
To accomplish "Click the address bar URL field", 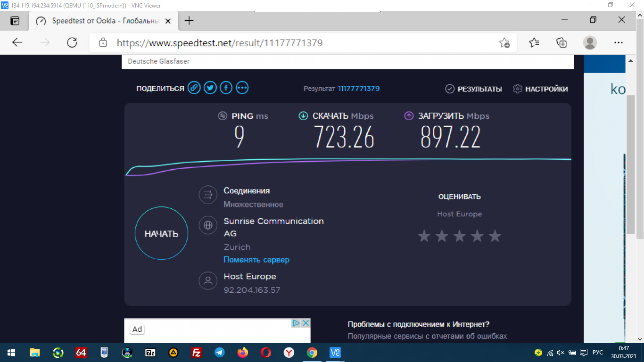I will [303, 43].
